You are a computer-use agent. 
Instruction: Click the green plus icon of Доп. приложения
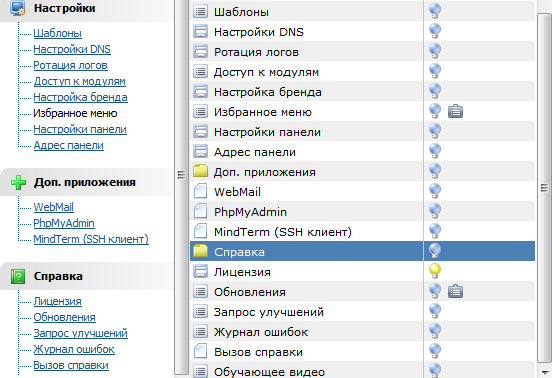[18, 182]
